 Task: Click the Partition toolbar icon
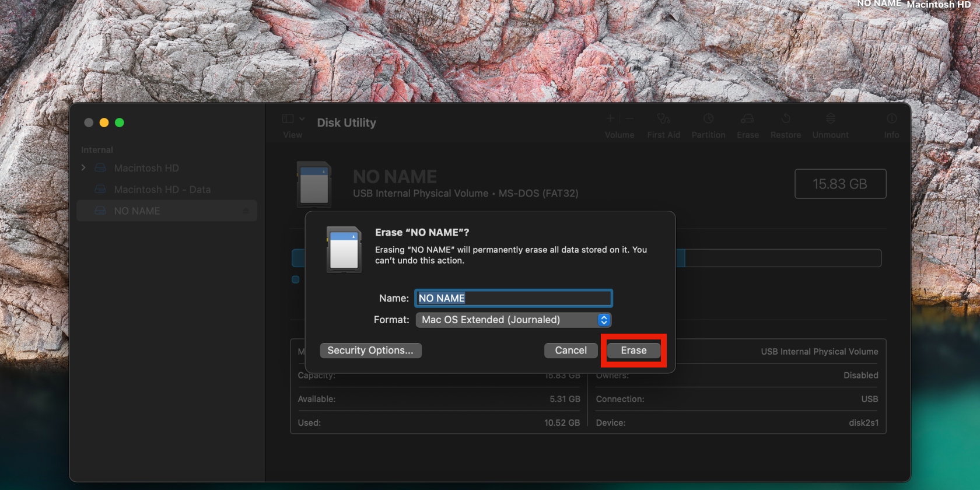[708, 118]
